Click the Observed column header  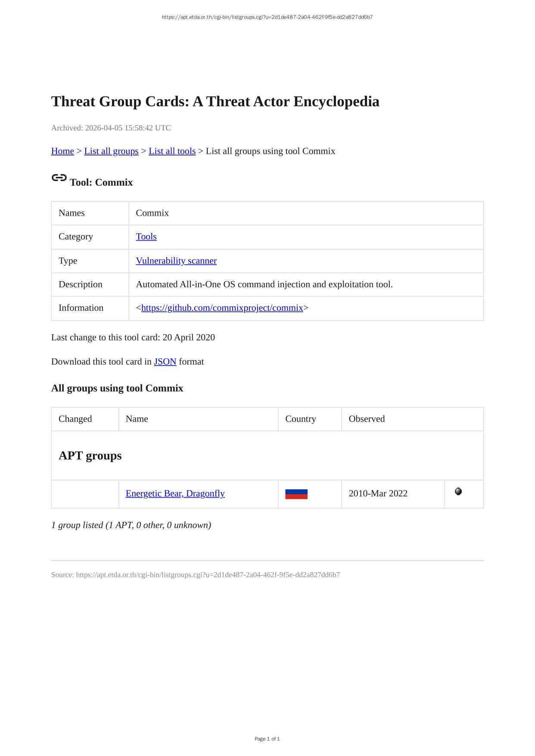click(367, 419)
